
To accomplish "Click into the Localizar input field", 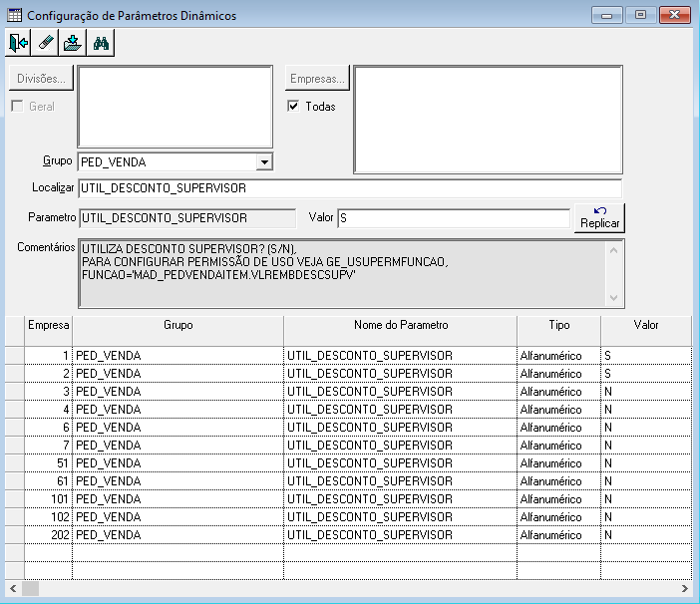I will point(350,188).
